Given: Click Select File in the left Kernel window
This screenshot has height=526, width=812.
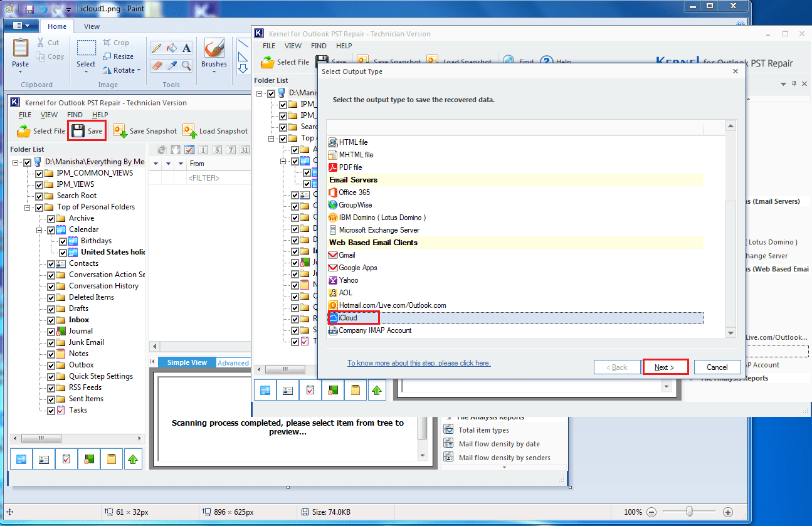Looking at the screenshot, I should click(41, 131).
